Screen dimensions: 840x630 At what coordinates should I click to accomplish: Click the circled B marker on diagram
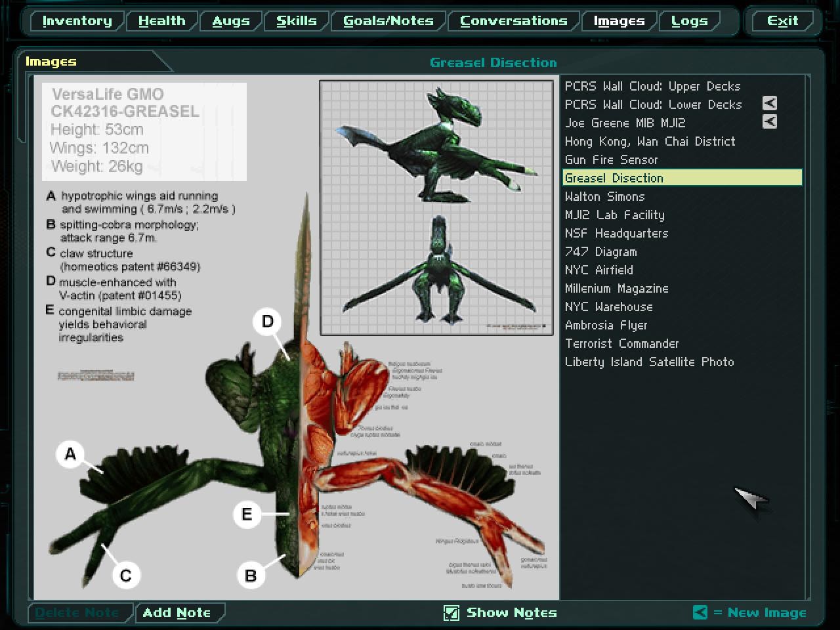point(250,576)
